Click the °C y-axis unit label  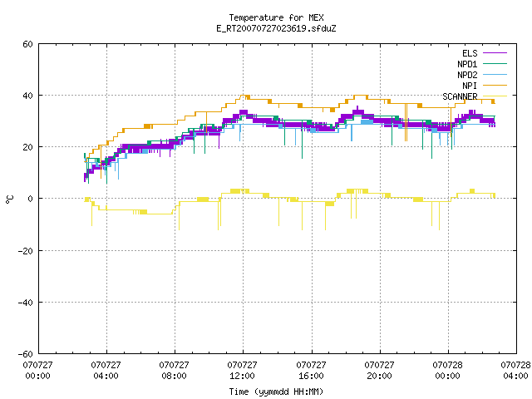tap(9, 199)
